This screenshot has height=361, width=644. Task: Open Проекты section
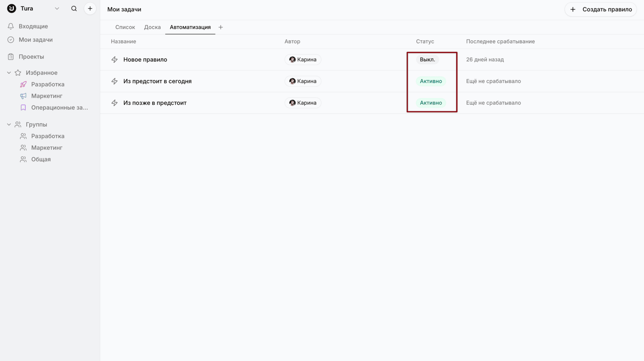31,57
